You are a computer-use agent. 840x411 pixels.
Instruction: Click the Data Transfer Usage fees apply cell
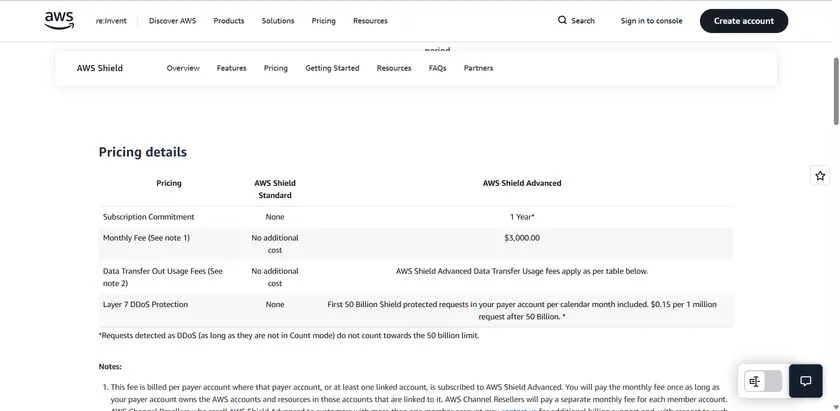pyautogui.click(x=522, y=271)
